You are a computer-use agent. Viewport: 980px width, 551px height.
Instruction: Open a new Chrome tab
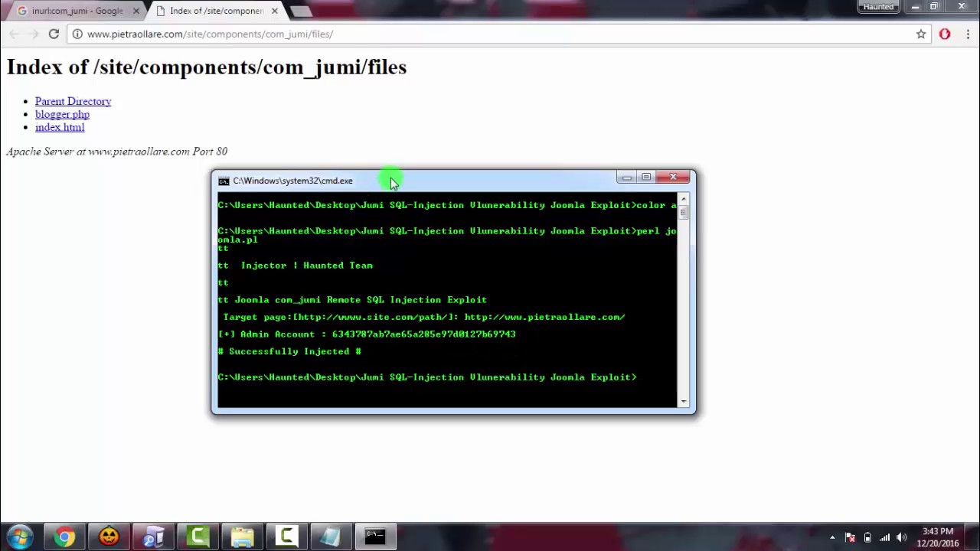(x=301, y=11)
